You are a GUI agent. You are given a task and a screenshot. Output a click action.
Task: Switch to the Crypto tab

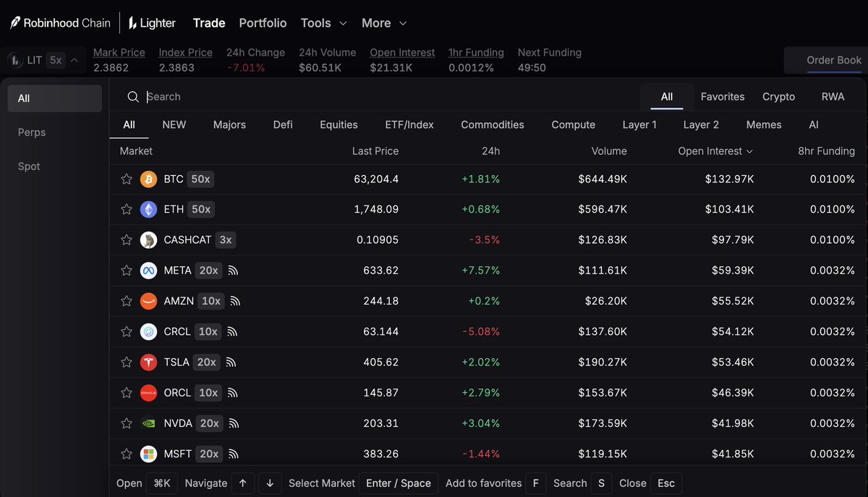tap(778, 97)
